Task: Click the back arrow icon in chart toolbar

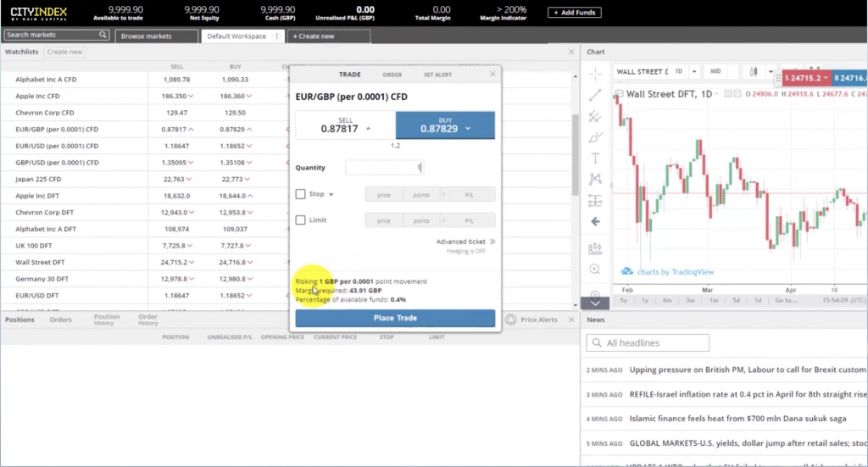Action: point(595,221)
